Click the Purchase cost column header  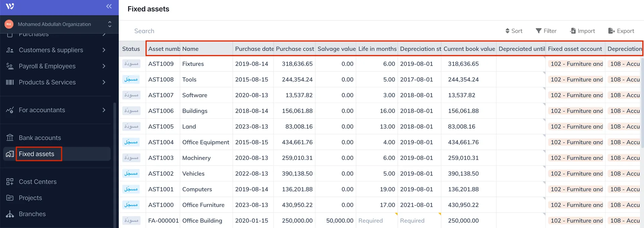click(x=294, y=49)
